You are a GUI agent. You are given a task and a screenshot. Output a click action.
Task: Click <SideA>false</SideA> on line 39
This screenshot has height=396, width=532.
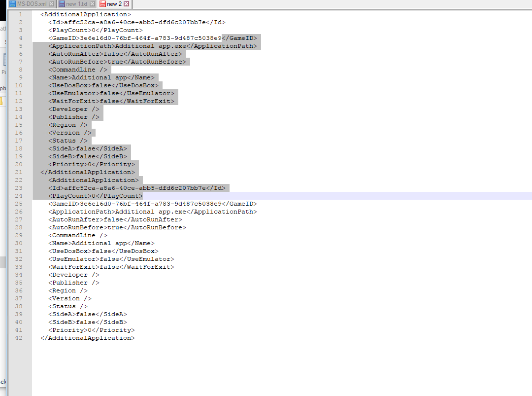point(88,315)
